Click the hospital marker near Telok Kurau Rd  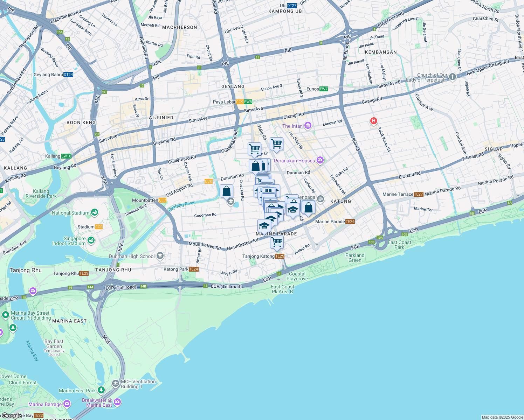(373, 121)
